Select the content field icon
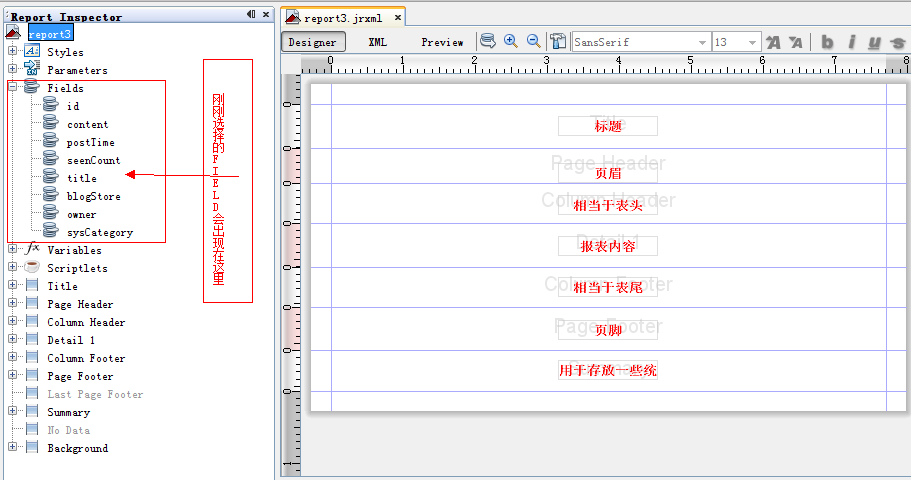This screenshot has width=911, height=480. (51, 123)
